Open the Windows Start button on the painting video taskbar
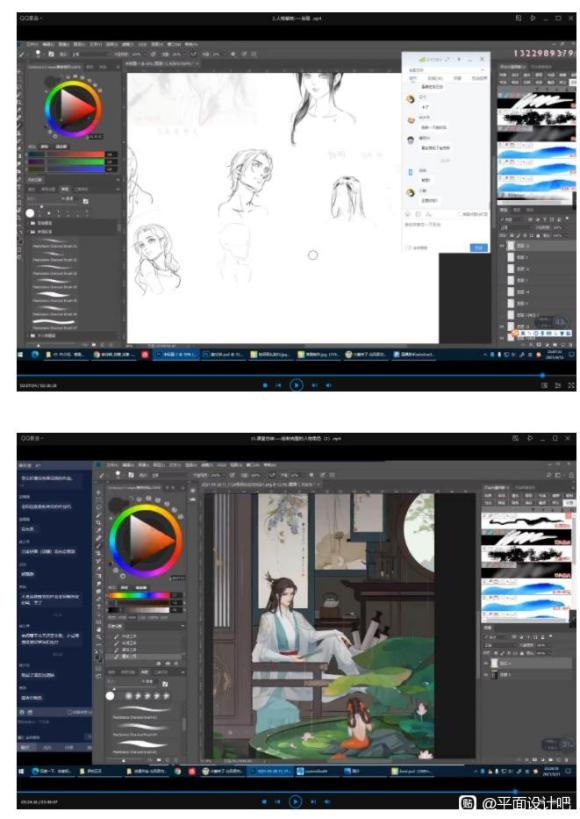Screen dimensions: 580x819 point(21,771)
